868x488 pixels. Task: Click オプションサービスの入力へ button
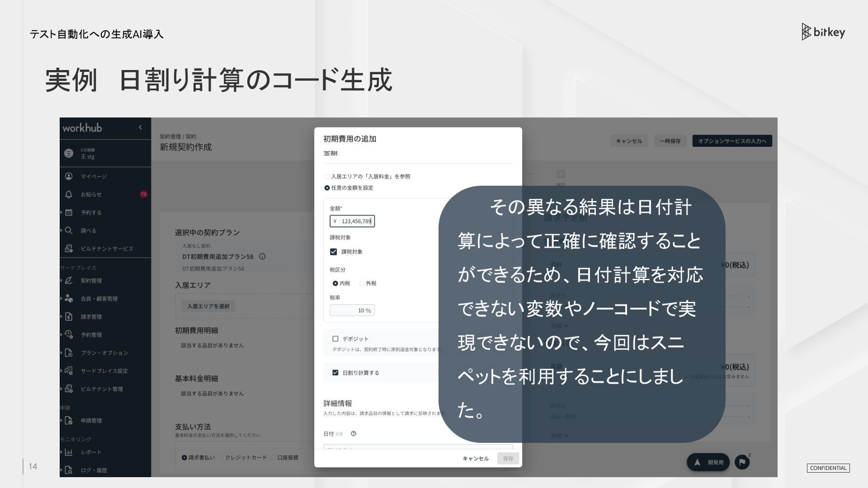pos(732,141)
